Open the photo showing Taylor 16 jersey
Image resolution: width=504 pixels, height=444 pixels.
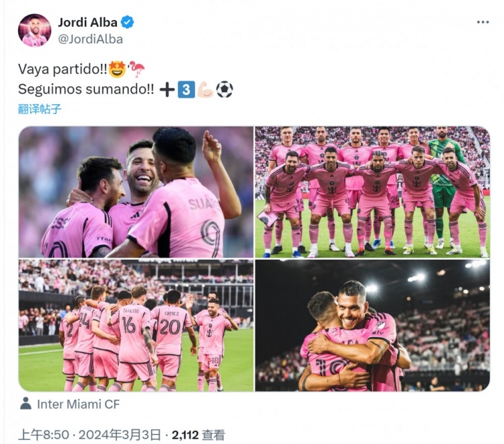pos(136,326)
